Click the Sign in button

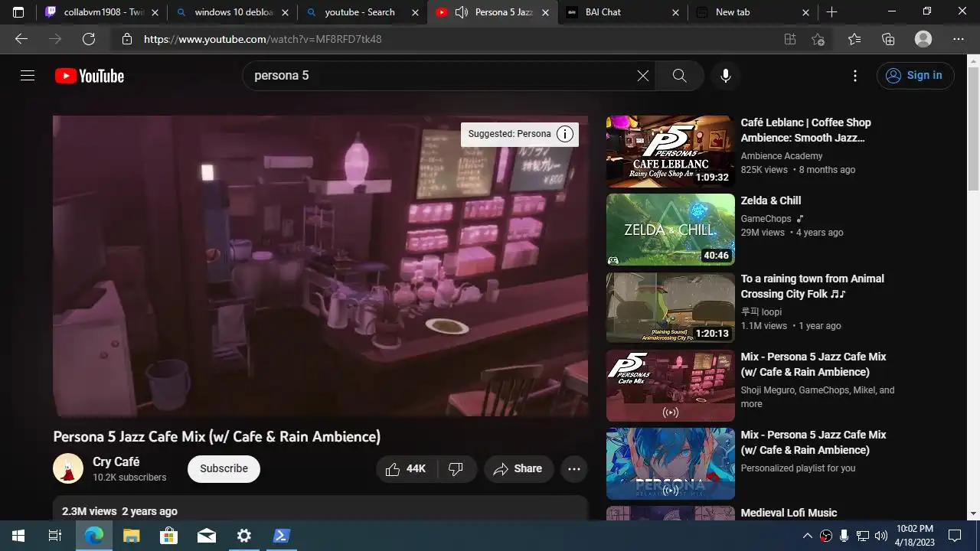point(916,75)
